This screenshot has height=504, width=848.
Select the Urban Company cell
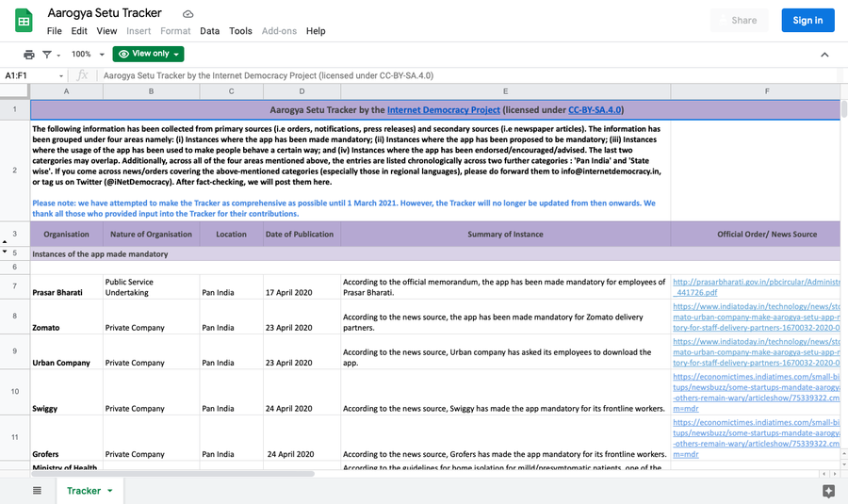pyautogui.click(x=67, y=351)
